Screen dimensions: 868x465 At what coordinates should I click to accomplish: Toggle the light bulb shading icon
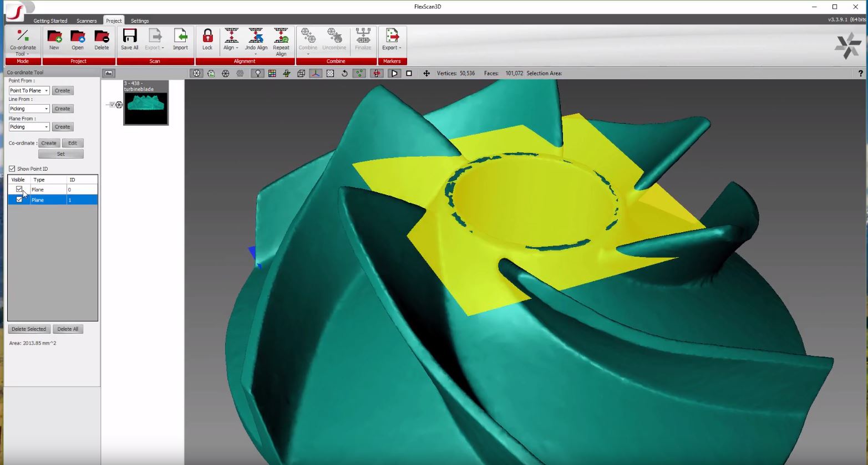[x=257, y=73]
